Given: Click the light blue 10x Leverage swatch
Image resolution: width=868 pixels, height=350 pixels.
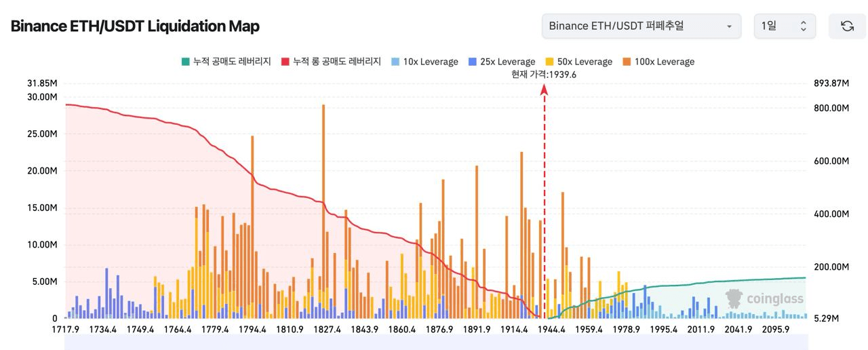Looking at the screenshot, I should (395, 62).
